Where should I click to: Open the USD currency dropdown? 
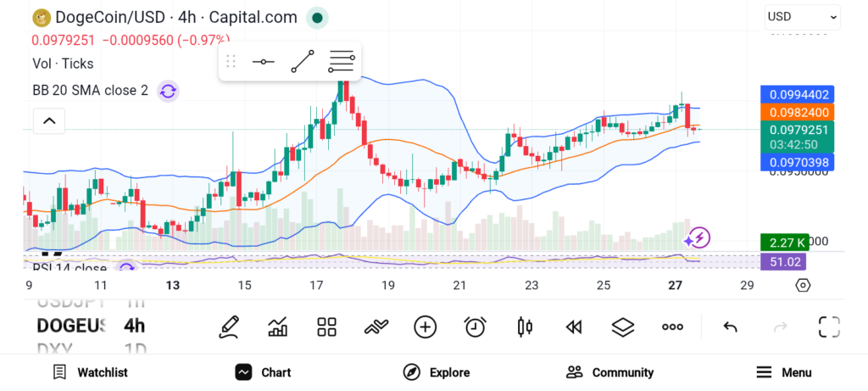802,16
